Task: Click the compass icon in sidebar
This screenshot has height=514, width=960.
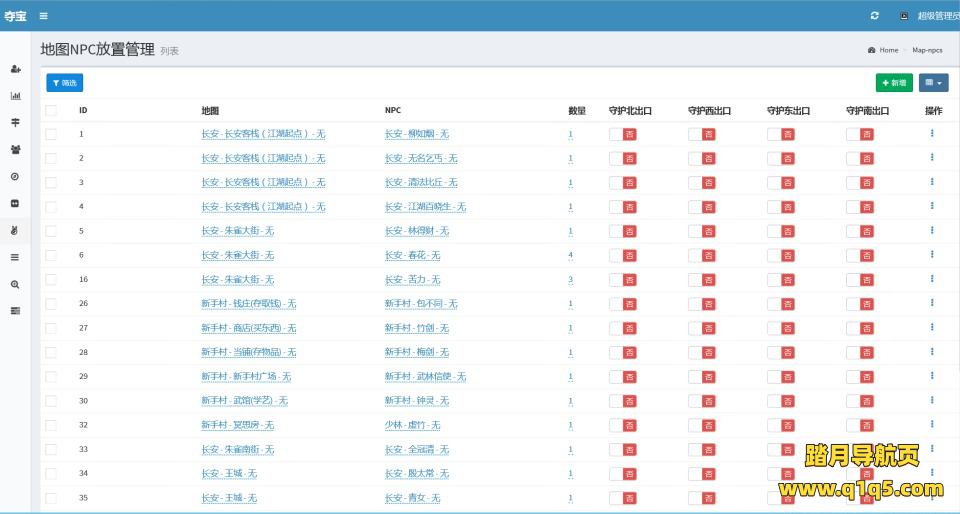Action: click(x=15, y=176)
